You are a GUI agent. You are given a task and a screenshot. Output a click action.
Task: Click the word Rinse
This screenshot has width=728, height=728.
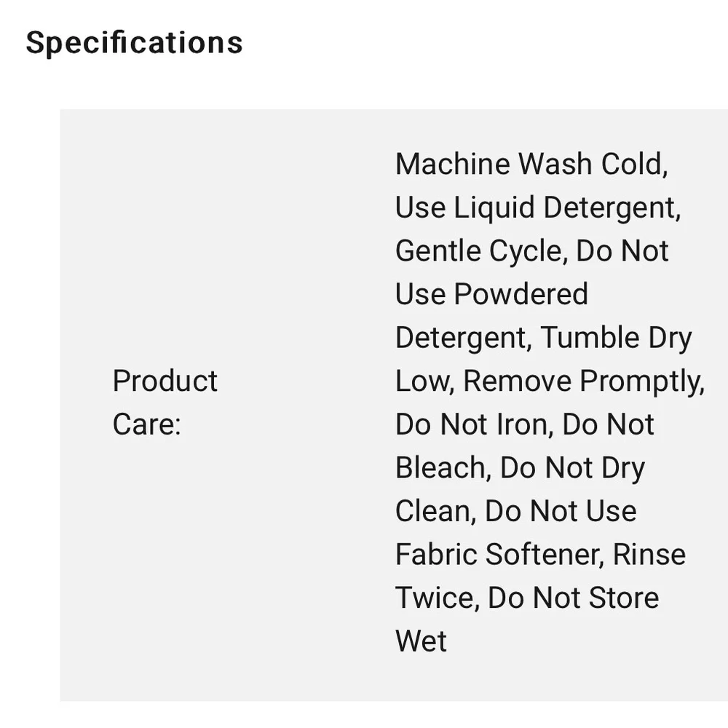[649, 554]
